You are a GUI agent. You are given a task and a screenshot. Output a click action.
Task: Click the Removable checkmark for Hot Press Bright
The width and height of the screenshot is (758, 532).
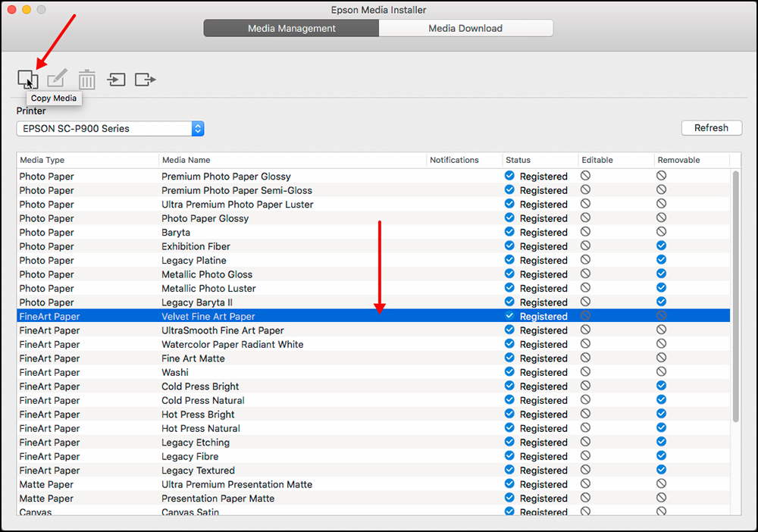[661, 414]
